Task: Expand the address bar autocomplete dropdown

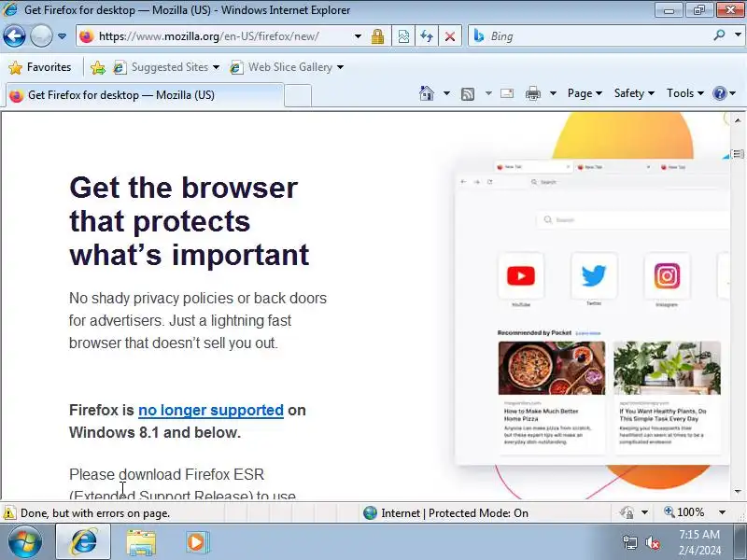Action: [358, 36]
